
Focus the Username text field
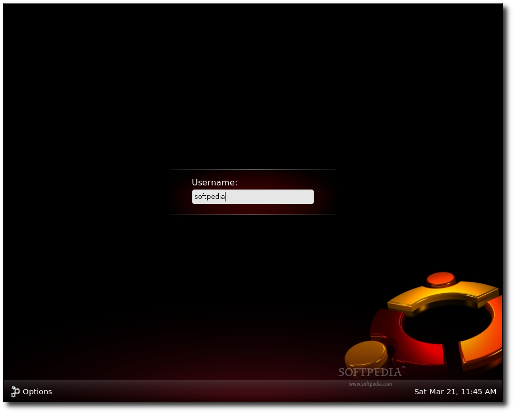[x=253, y=197]
